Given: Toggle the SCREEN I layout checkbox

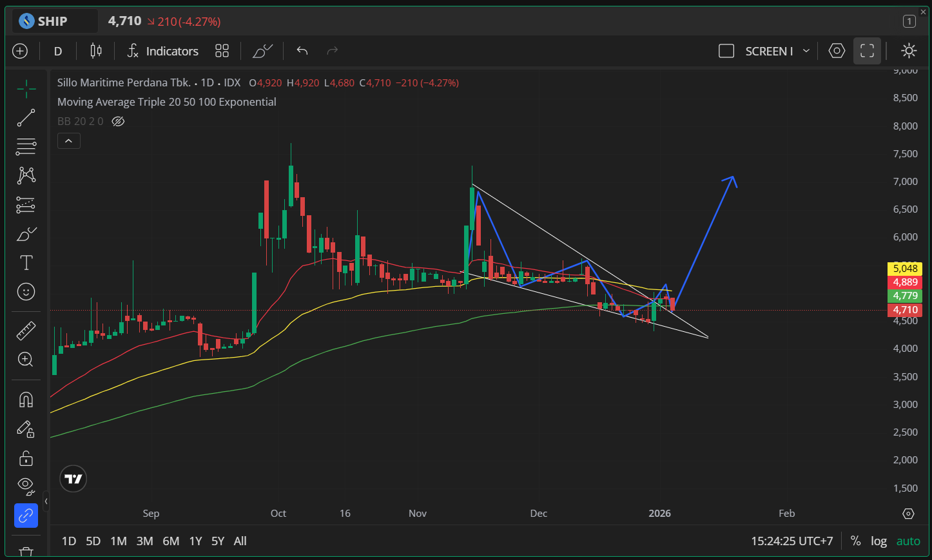Looking at the screenshot, I should point(726,51).
